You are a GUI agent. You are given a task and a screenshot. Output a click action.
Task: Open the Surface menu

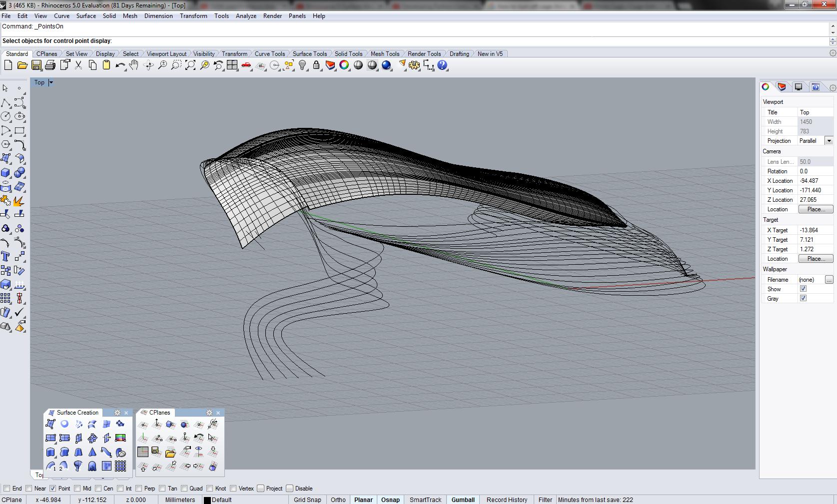pos(86,16)
